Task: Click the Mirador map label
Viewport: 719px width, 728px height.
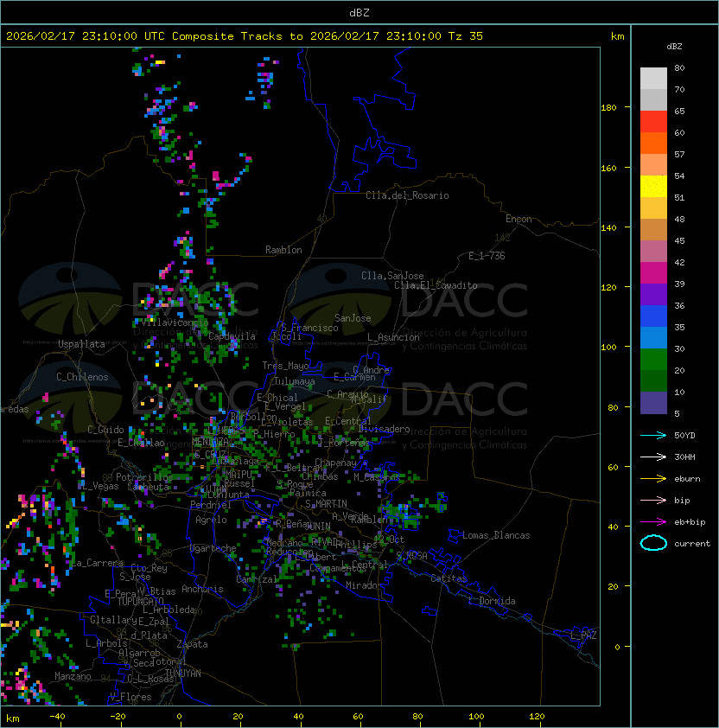Action: [x=365, y=585]
